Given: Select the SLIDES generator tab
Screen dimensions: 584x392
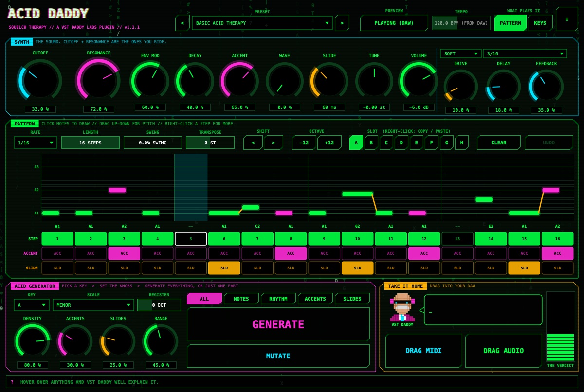Looking at the screenshot, I should pyautogui.click(x=352, y=299).
